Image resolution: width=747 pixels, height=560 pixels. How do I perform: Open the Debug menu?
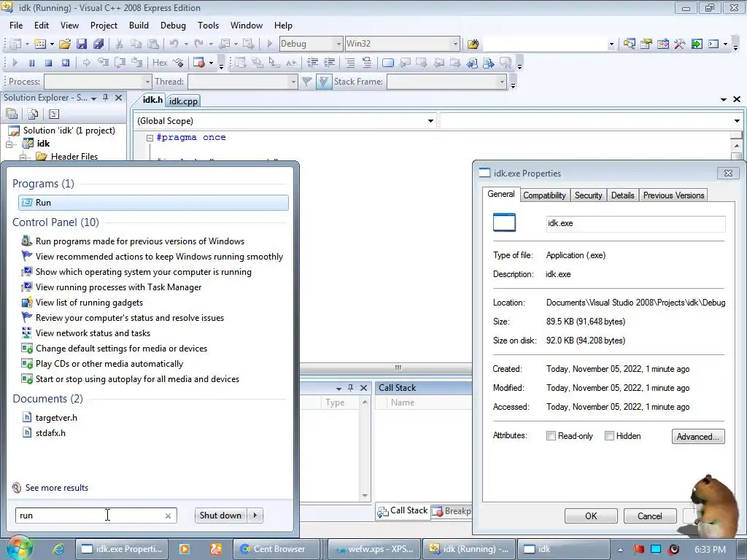click(173, 26)
